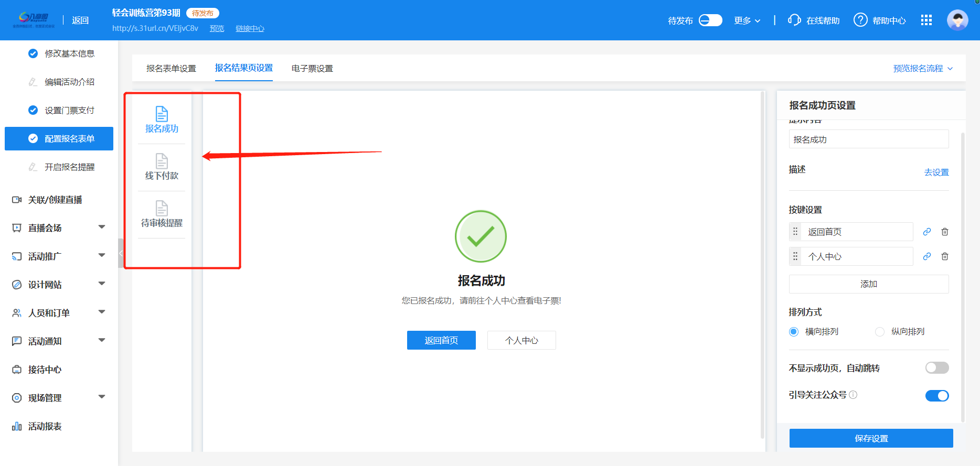Image resolution: width=980 pixels, height=466 pixels.
Task: Open the 更多 dropdown
Action: (x=747, y=20)
